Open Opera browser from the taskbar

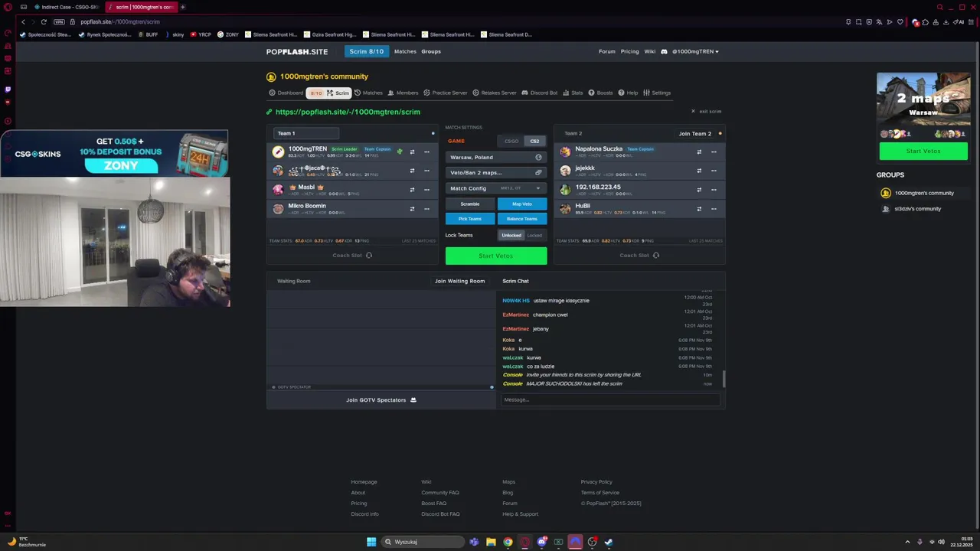(x=525, y=542)
